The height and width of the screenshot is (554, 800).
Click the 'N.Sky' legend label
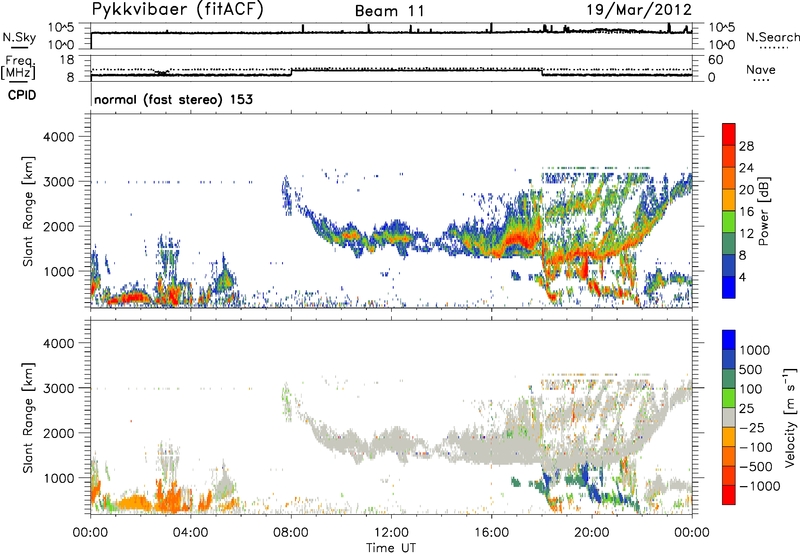click(19, 37)
